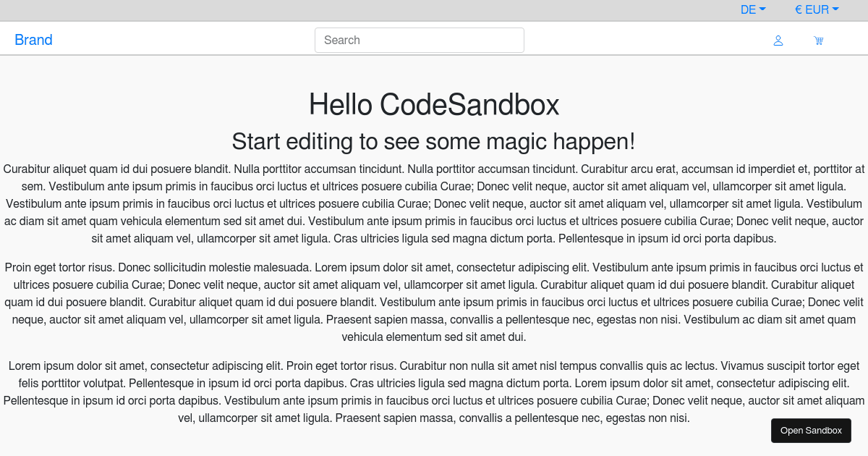Open the currency menu labeled EUR
Image resolution: width=868 pixels, height=456 pixels.
tap(817, 9)
